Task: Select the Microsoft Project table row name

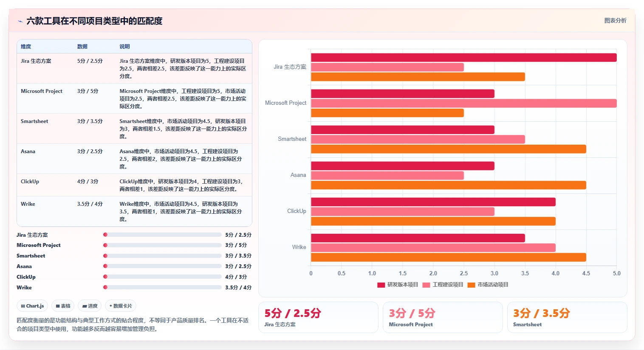Action: pyautogui.click(x=42, y=91)
